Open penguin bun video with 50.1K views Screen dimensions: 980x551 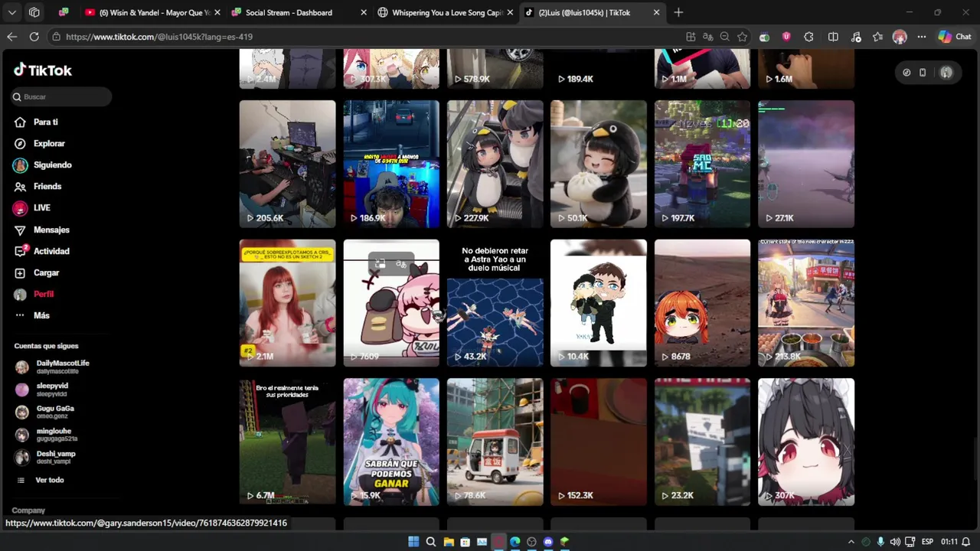(x=599, y=164)
